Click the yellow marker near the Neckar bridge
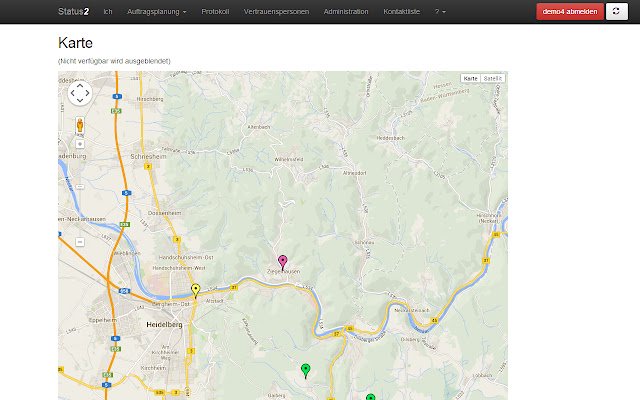640x400 pixels. coord(196,290)
